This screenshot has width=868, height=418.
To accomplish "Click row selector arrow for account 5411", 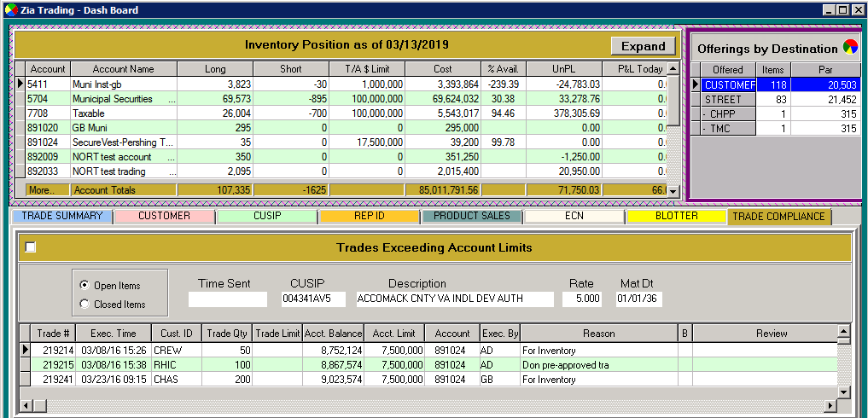I will click(x=20, y=84).
